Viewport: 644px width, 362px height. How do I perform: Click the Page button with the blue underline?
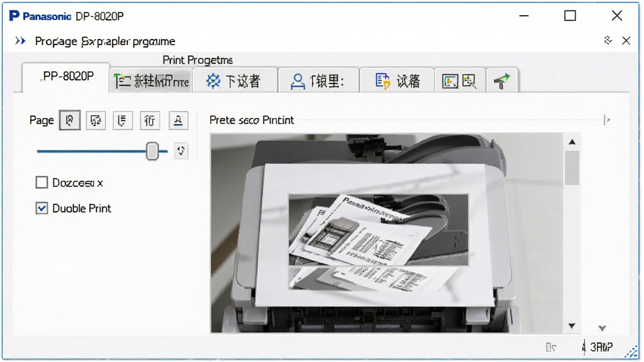[x=178, y=120]
